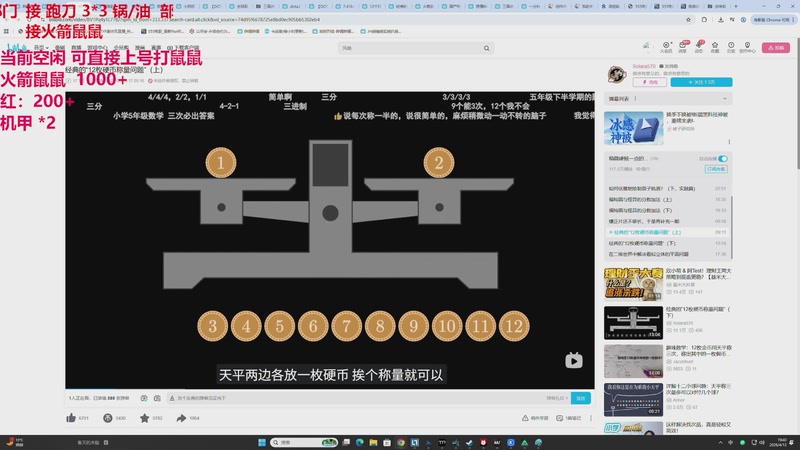The image size is (800, 450).
Task: Open 下载客户端 in the Bilibili header
Action: coord(183,47)
